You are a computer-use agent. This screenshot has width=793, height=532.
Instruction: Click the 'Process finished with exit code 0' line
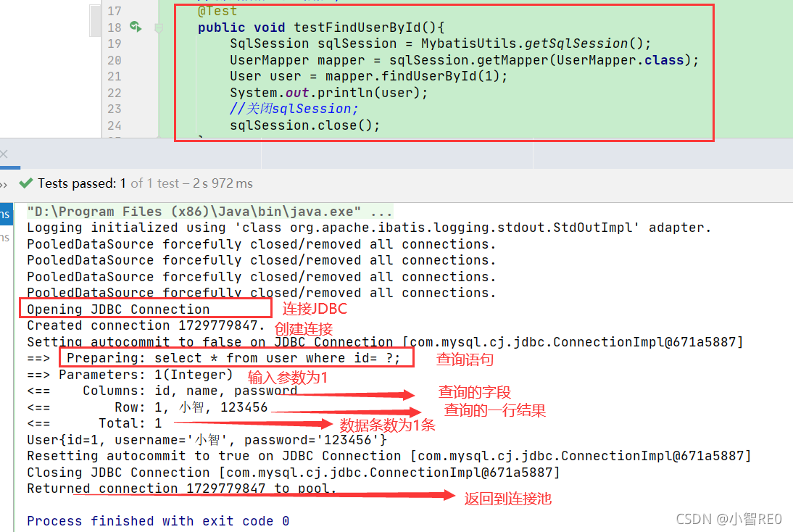(158, 521)
